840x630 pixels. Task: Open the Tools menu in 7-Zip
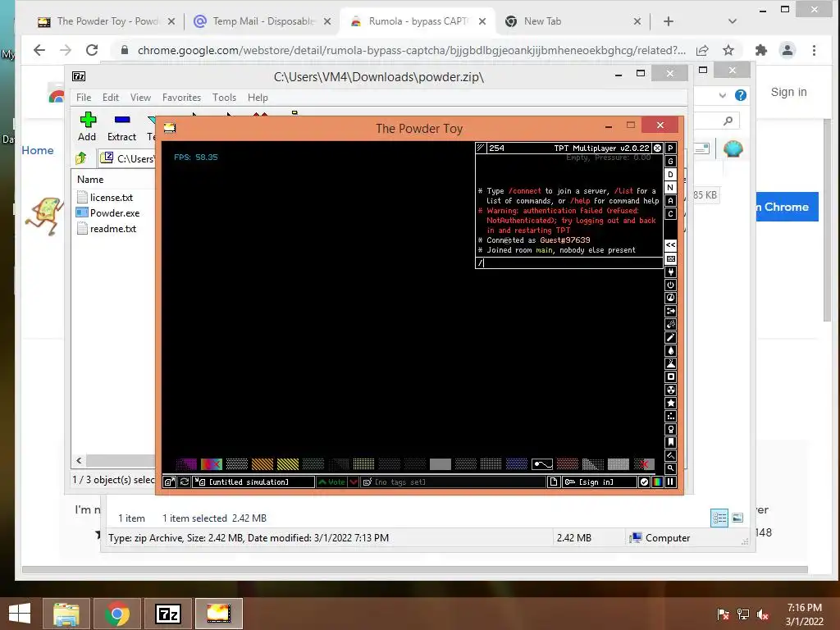tap(224, 98)
